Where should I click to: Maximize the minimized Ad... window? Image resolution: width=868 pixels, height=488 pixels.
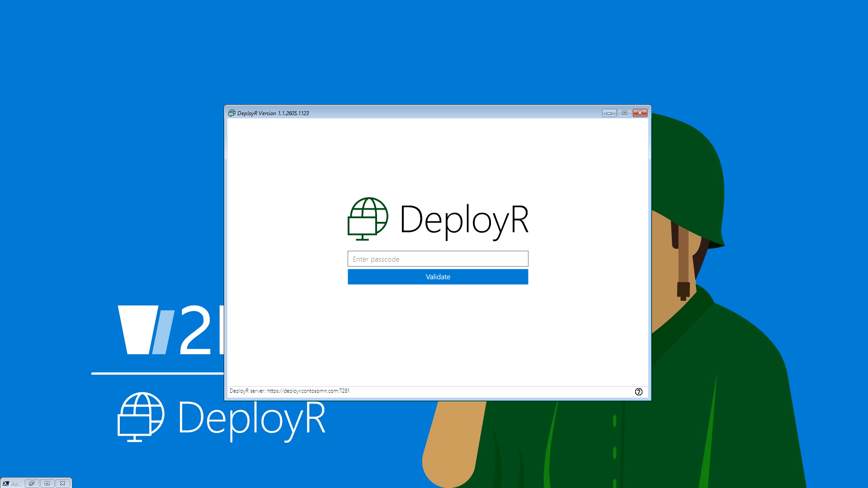click(47, 483)
